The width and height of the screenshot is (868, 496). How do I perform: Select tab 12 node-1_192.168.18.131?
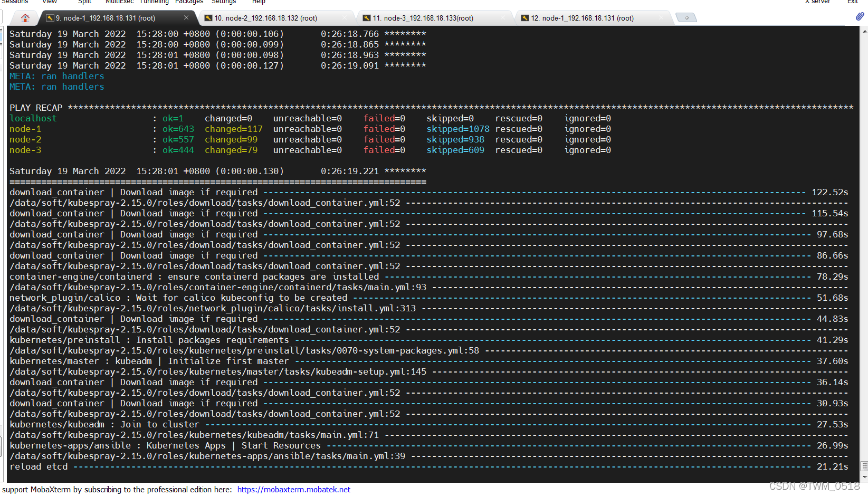pyautogui.click(x=582, y=18)
